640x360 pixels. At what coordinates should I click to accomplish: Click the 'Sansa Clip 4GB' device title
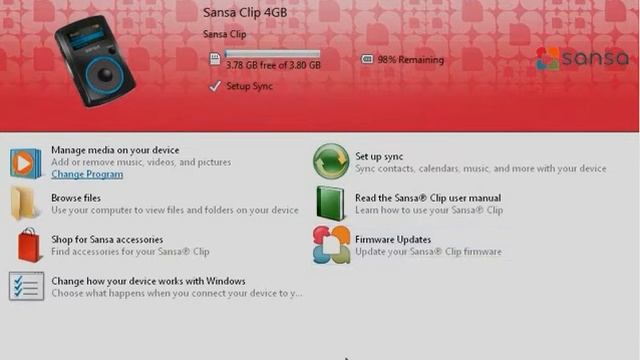[x=245, y=13]
